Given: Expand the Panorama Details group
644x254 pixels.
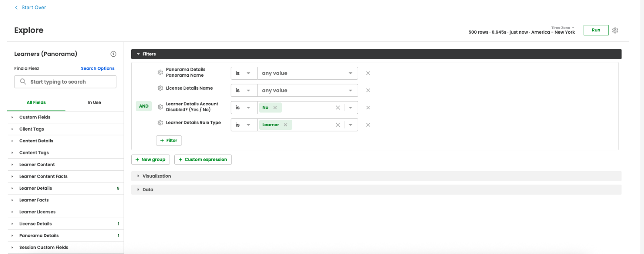Looking at the screenshot, I should [65, 236].
